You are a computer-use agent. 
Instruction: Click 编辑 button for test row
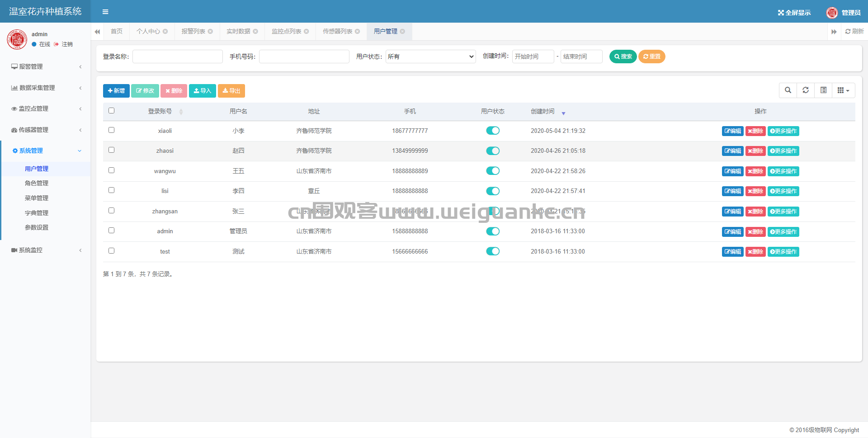tap(732, 252)
